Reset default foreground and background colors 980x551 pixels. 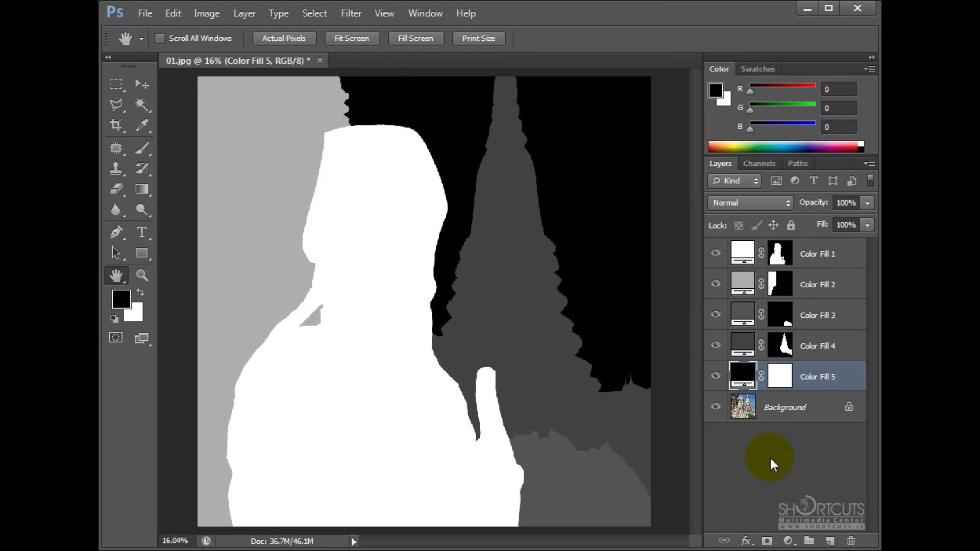[114, 319]
